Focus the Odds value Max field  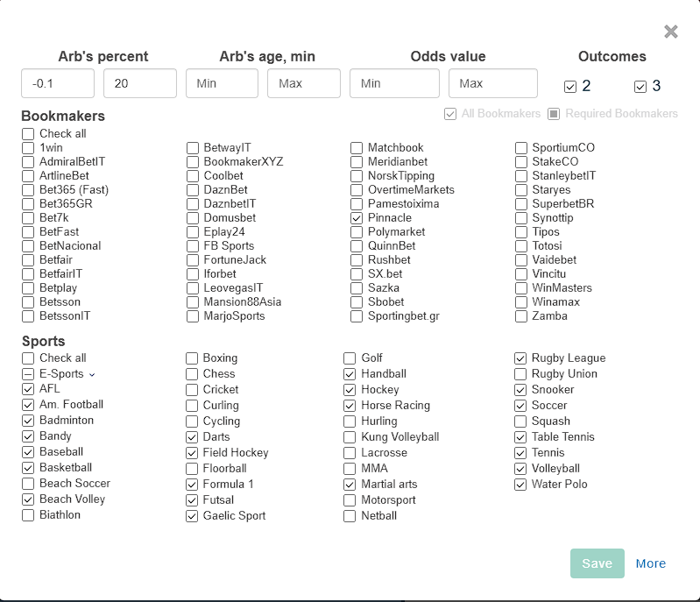[x=493, y=83]
